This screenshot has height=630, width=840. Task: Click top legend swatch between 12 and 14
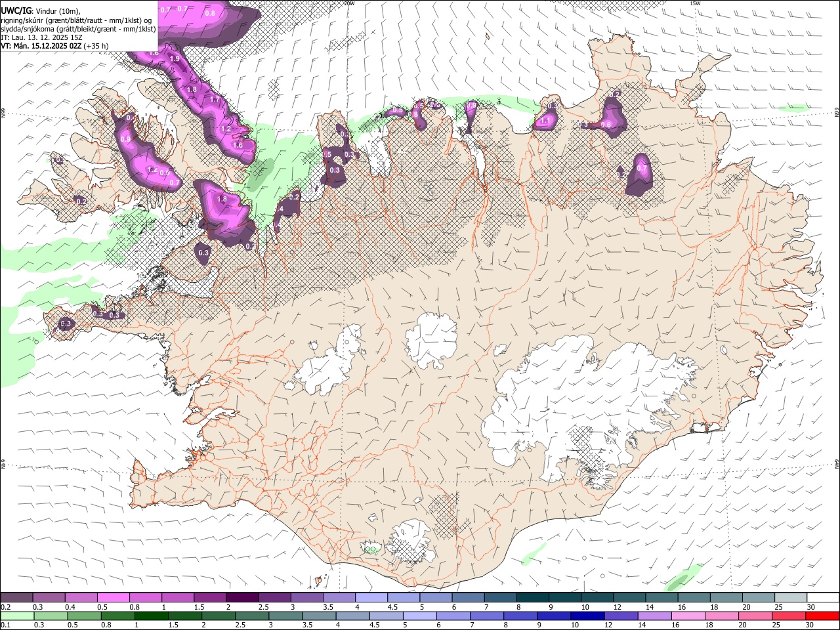[630, 598]
